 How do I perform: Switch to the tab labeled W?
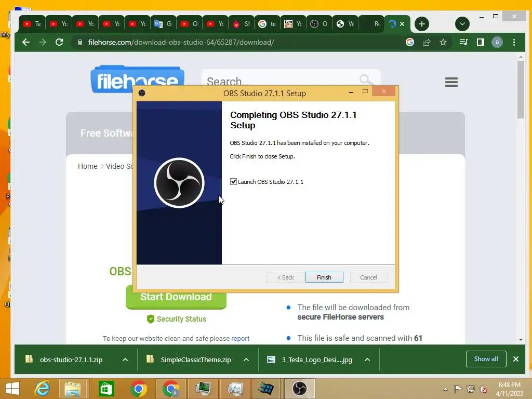345,24
